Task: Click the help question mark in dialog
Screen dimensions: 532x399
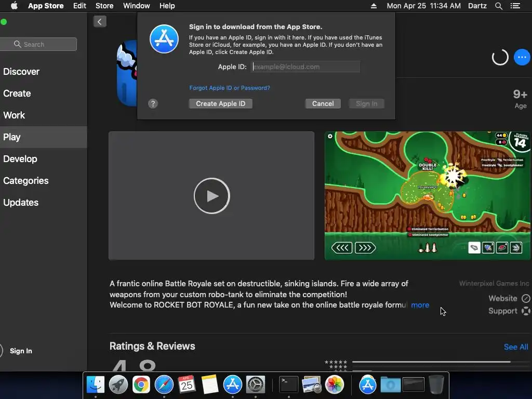Action: coord(153,104)
